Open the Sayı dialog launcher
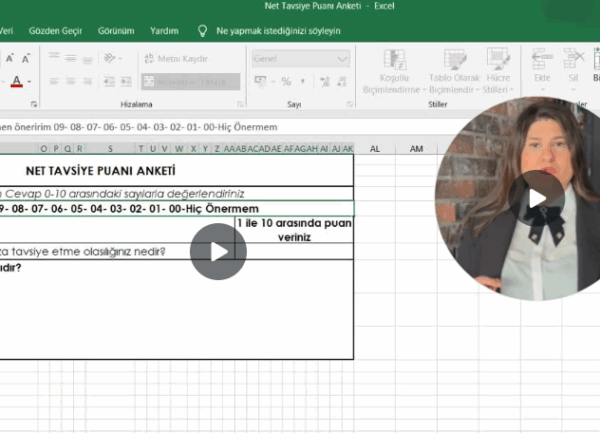This screenshot has width=600, height=433. pos(349,104)
